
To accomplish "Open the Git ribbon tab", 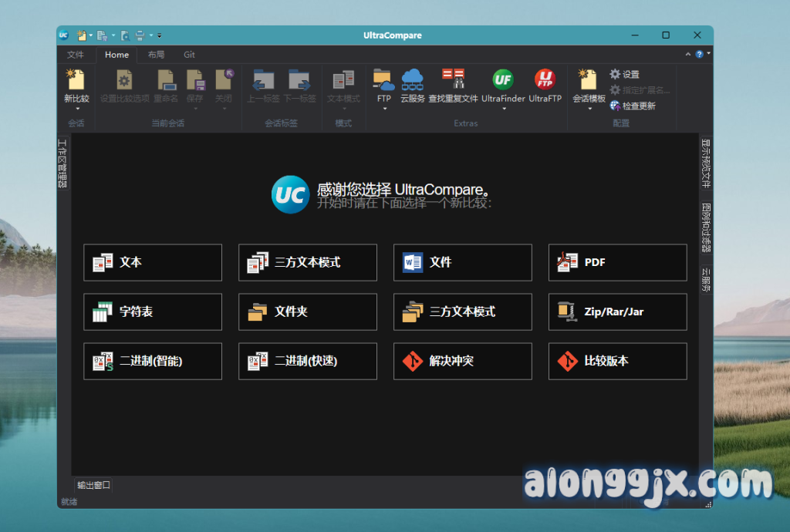I will click(x=189, y=55).
